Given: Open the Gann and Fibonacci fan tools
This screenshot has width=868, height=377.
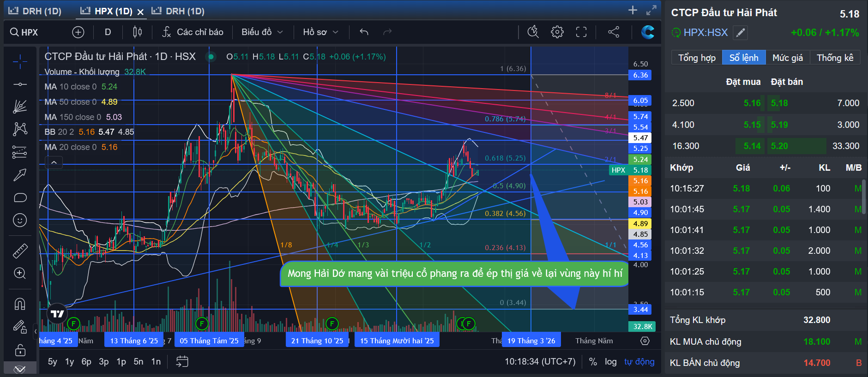Looking at the screenshot, I should point(20,107).
